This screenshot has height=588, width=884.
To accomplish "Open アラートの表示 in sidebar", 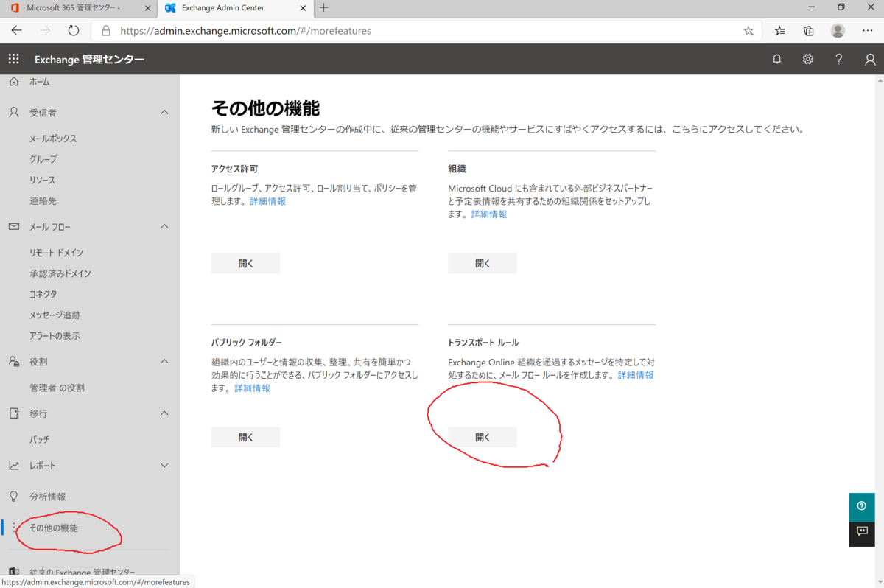I will click(55, 335).
